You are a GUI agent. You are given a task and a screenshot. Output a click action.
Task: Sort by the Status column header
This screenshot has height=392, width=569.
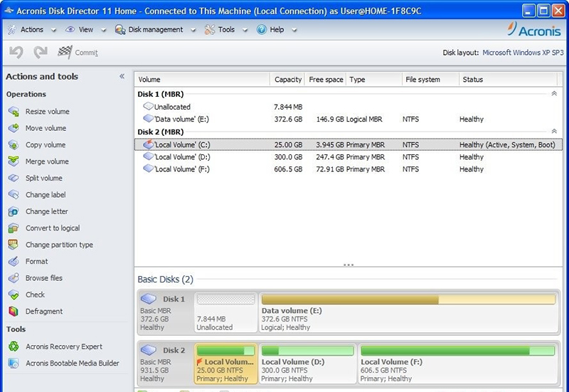(x=508, y=80)
